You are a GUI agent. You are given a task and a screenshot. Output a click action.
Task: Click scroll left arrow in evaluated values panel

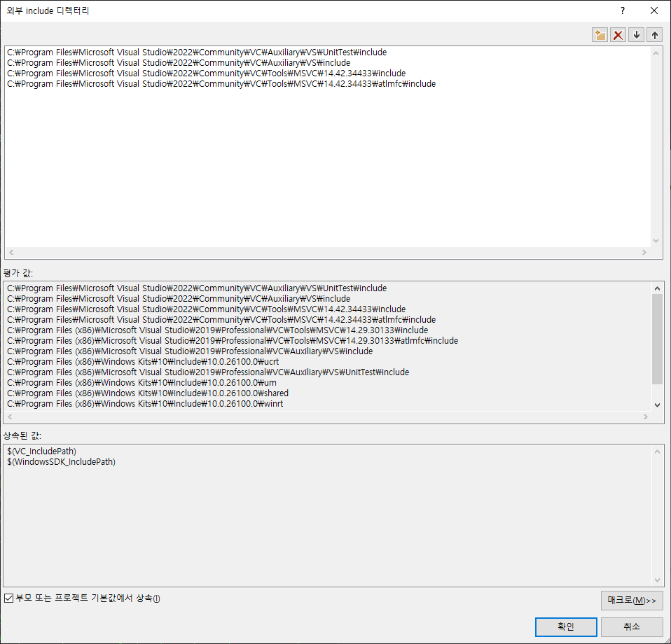pos(11,416)
